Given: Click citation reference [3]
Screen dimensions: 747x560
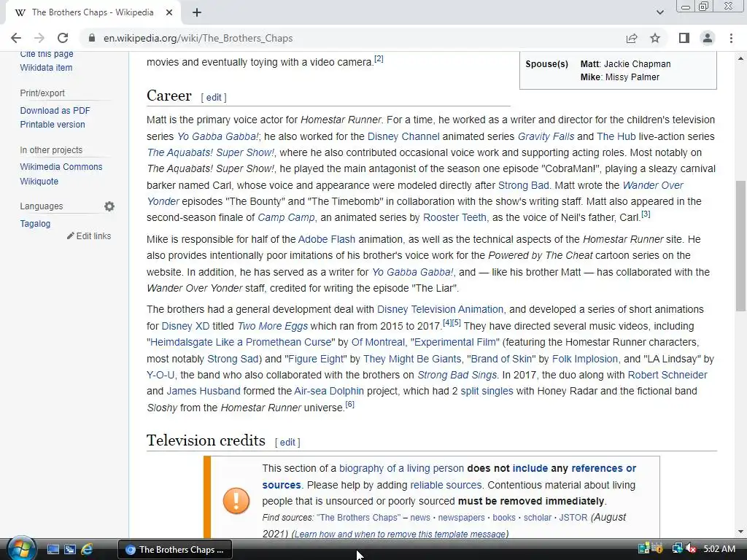Looking at the screenshot, I should [646, 214].
